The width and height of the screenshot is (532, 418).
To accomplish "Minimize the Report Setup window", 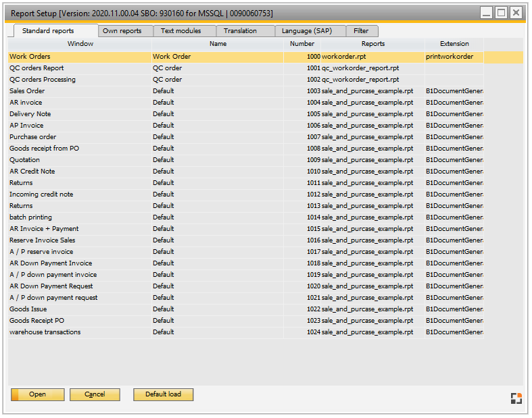I will [x=487, y=13].
